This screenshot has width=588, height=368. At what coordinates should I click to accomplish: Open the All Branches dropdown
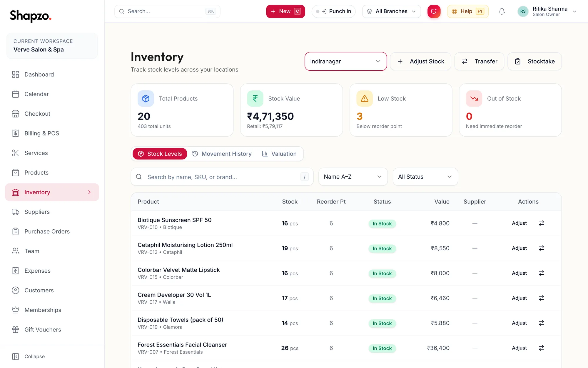(x=391, y=11)
